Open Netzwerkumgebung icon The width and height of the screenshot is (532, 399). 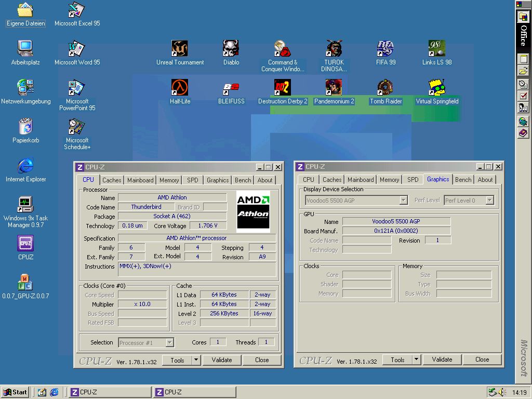[x=25, y=87]
